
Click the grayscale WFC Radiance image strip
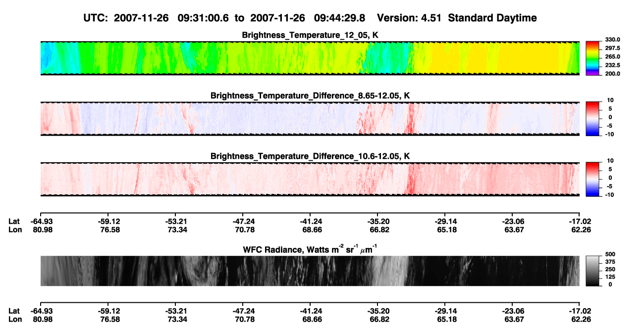[x=310, y=271]
